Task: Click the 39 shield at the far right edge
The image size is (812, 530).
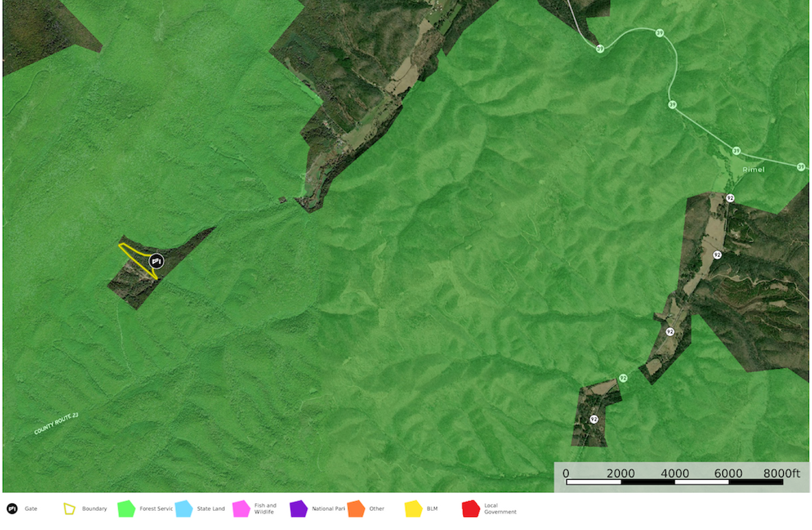Action: (x=801, y=166)
